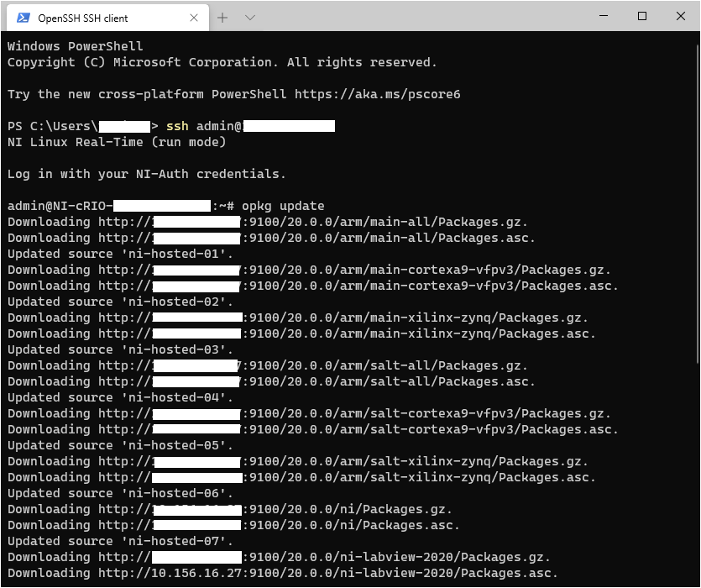Image resolution: width=701 pixels, height=588 pixels.
Task: Click the "NI Linux Real-Time (run mode)" text
Action: point(117,142)
